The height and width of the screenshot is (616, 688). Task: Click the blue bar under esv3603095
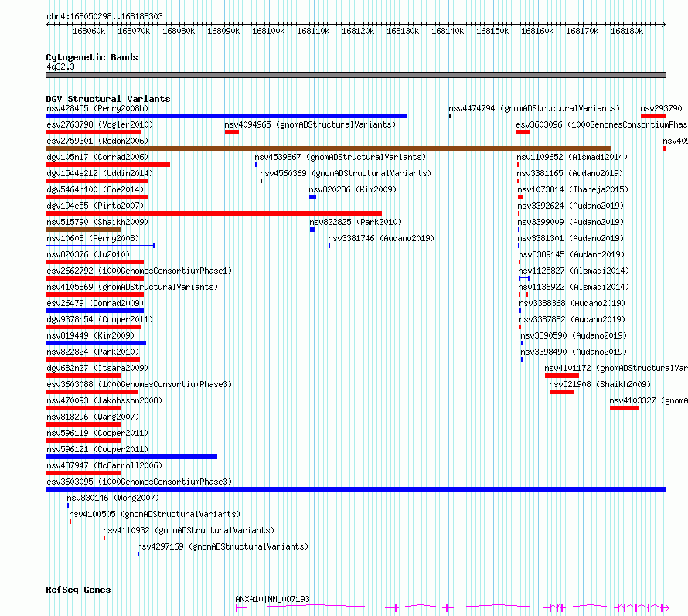356,489
